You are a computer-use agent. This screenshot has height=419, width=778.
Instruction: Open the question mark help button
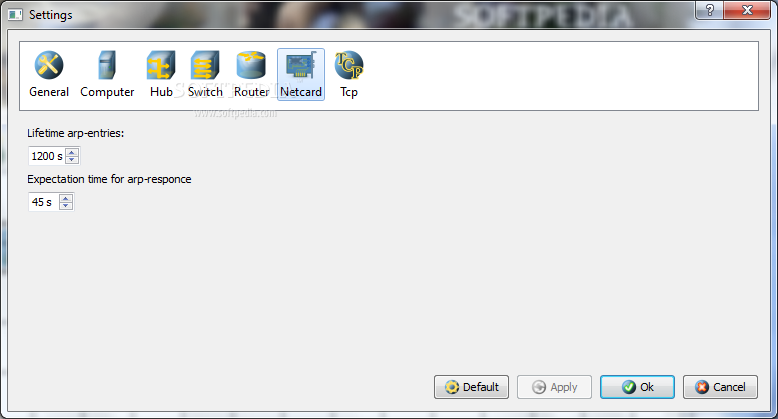[710, 10]
